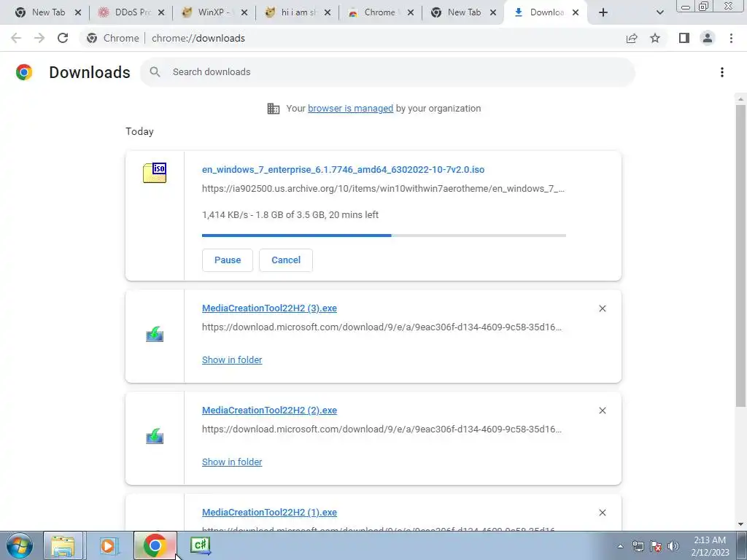This screenshot has height=560, width=747.
Task: Open the Downloads page more actions menu
Action: (721, 72)
